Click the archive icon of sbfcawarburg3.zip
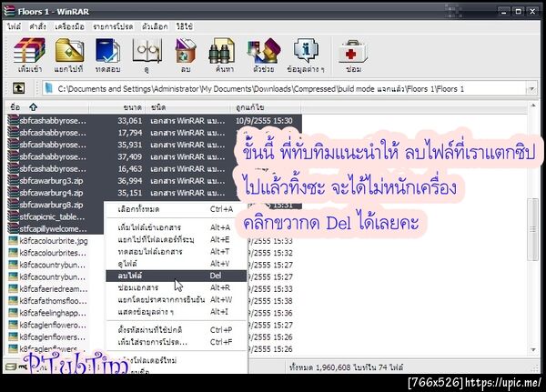Viewport: 546px width, 392px height. (x=14, y=181)
